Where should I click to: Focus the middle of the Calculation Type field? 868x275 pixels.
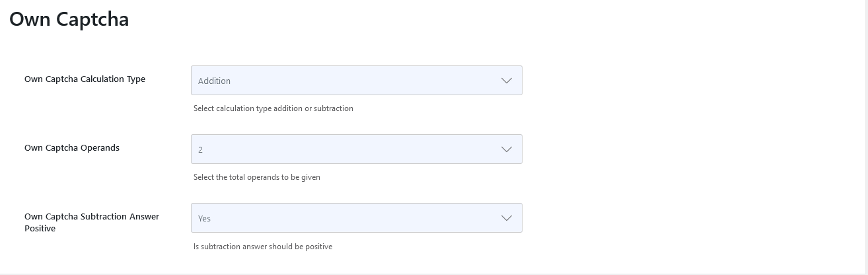coord(357,81)
